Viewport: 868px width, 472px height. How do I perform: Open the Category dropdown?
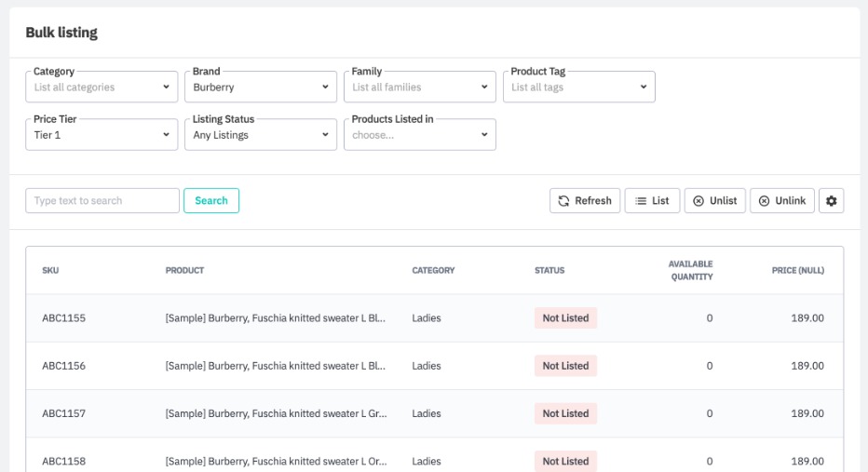pyautogui.click(x=102, y=88)
